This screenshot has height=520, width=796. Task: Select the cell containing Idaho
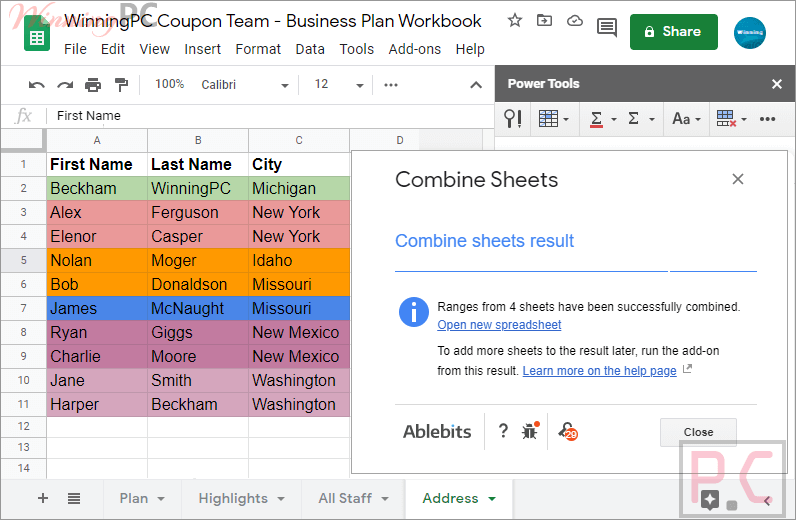tap(299, 261)
